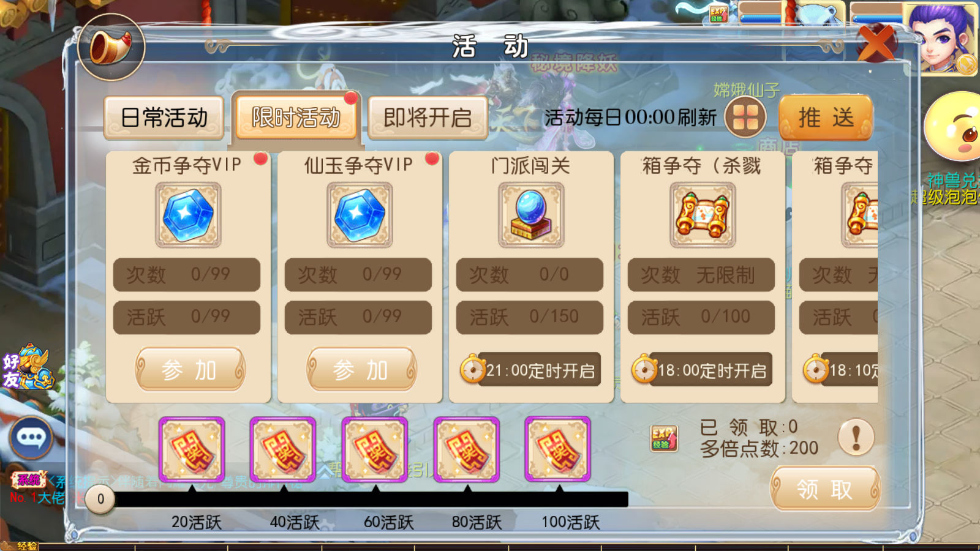
Task: Open the four-square grid icon beside 推送
Action: 745,117
